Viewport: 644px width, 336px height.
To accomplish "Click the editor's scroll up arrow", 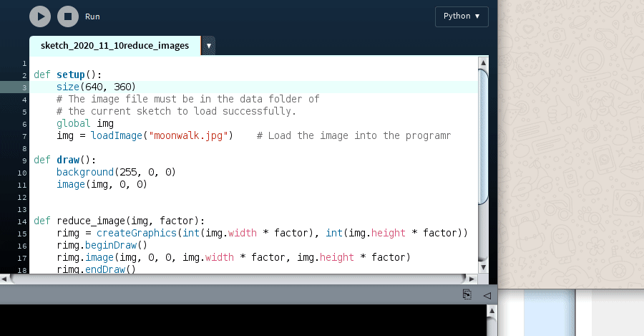I will (x=484, y=64).
